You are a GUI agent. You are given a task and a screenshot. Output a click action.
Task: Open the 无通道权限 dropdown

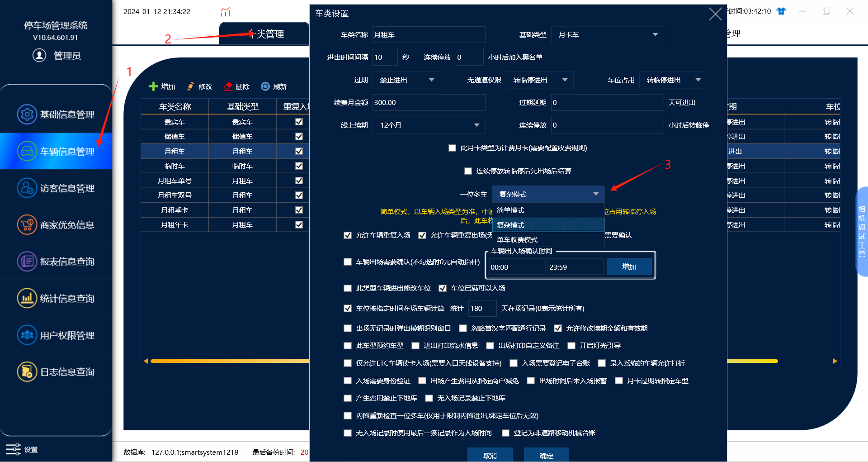pos(540,80)
